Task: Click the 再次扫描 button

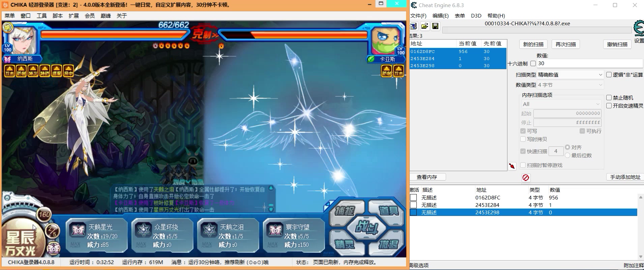Action: click(565, 44)
